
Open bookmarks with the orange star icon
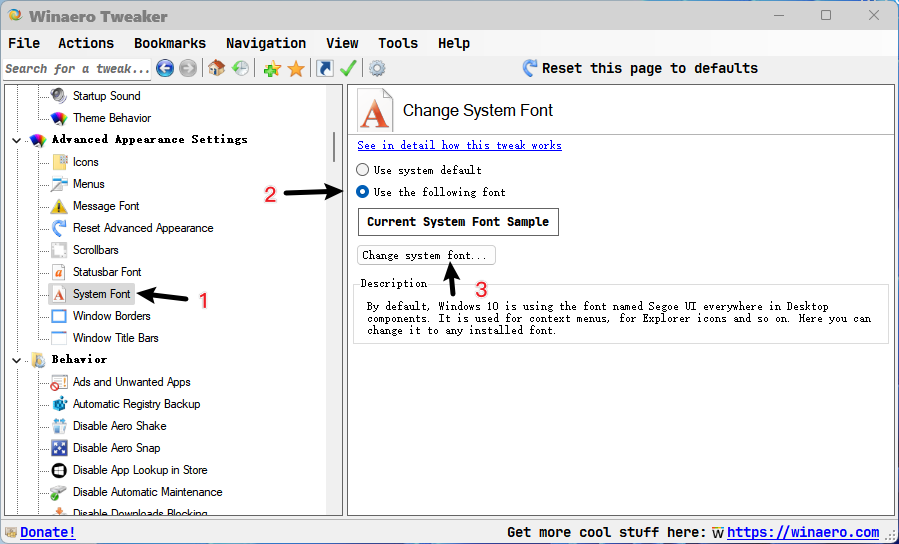(x=296, y=68)
